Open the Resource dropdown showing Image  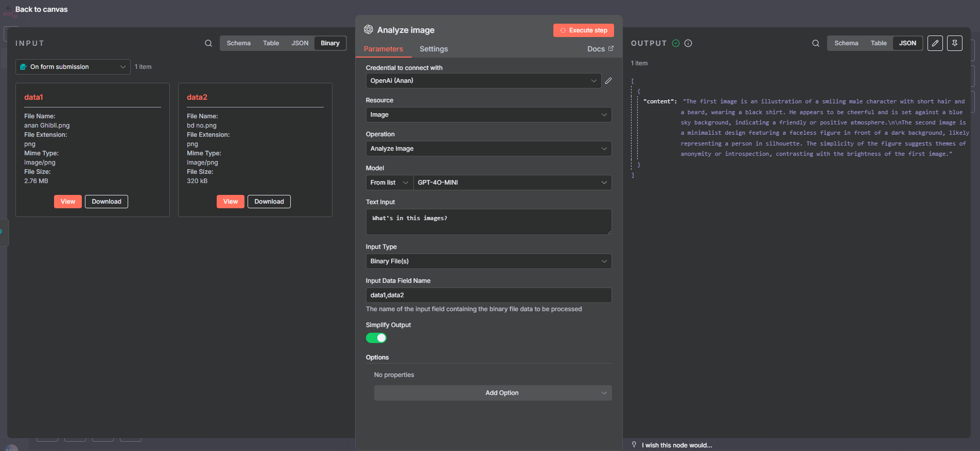[x=488, y=115]
